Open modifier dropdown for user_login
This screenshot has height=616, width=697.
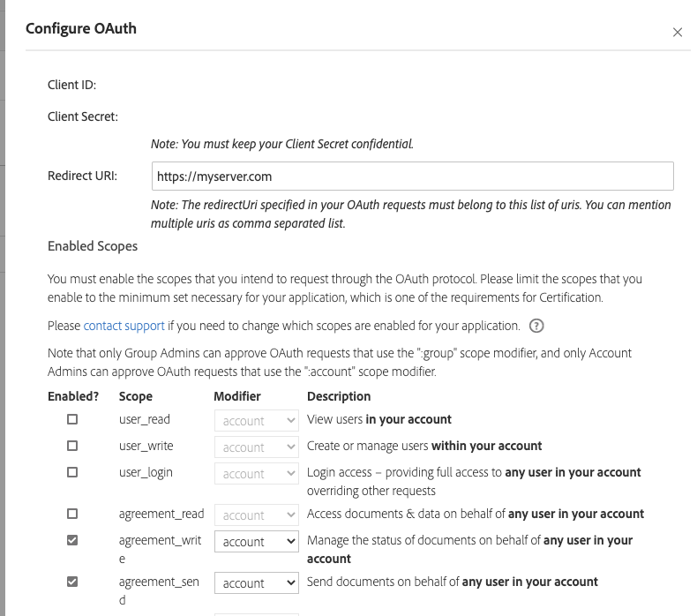(x=257, y=474)
